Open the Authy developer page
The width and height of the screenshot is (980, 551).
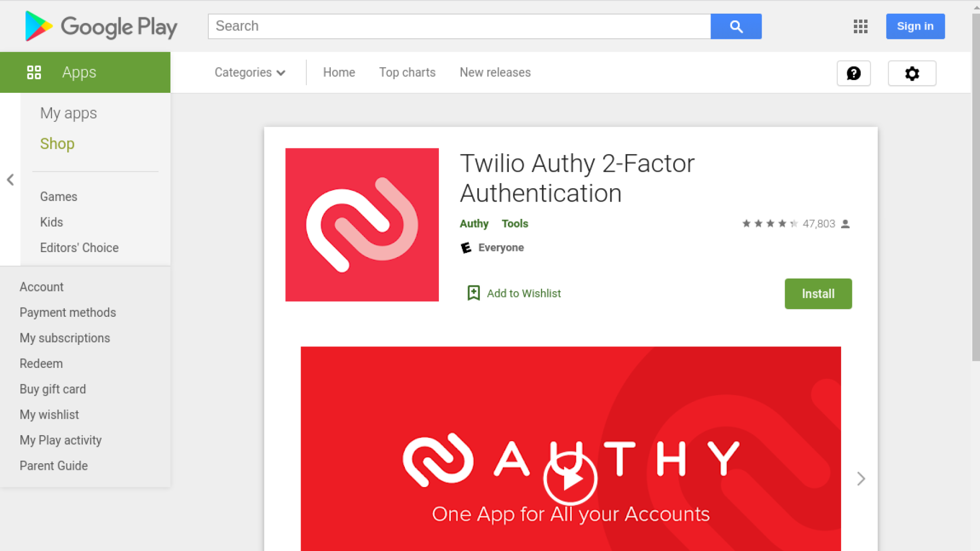coord(474,223)
